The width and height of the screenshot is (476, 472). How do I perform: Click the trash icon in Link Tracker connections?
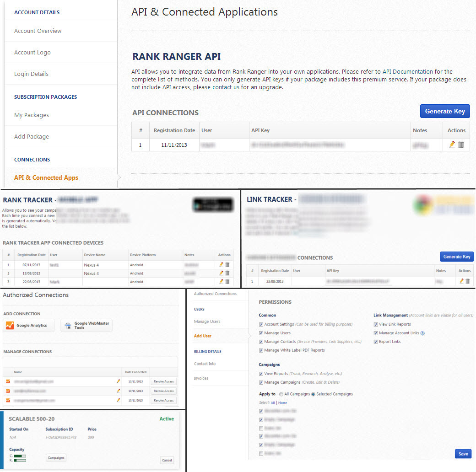467,281
